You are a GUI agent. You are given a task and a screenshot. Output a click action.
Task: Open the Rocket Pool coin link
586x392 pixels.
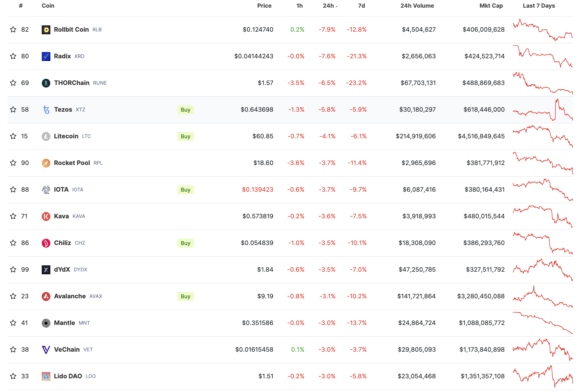pyautogui.click(x=72, y=163)
